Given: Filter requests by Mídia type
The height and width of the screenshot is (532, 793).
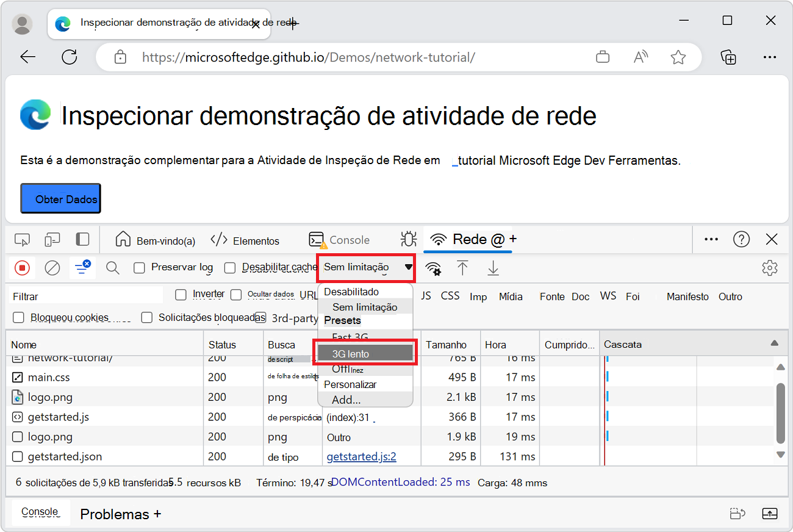Looking at the screenshot, I should click(x=511, y=297).
